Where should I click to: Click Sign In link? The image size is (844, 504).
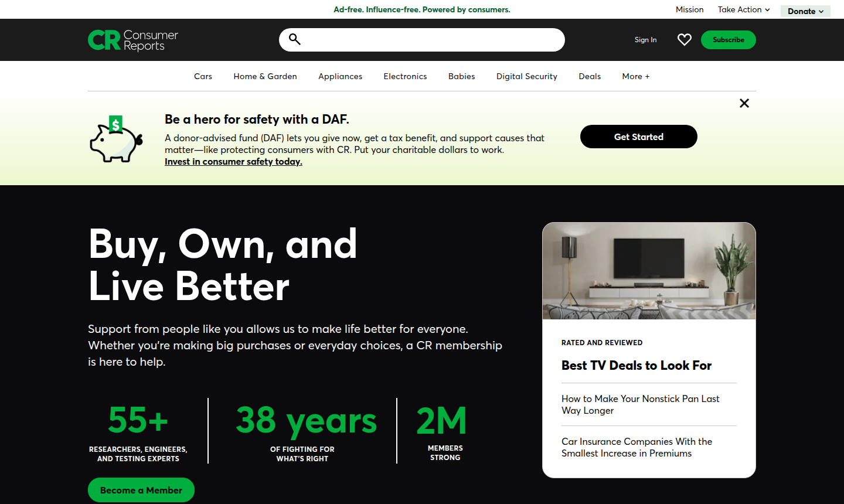tap(645, 40)
